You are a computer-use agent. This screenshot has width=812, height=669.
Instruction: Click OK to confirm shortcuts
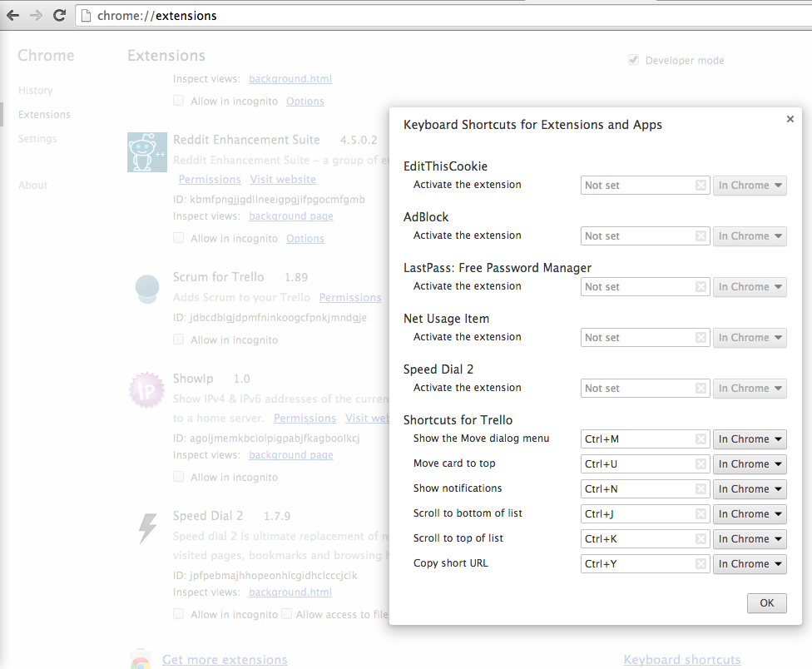point(766,602)
